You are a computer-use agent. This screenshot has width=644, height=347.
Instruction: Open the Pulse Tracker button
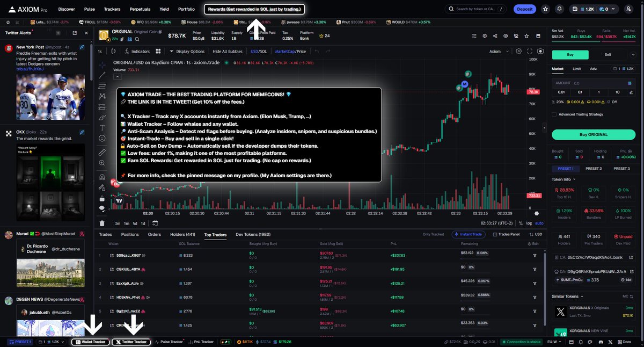169,342
